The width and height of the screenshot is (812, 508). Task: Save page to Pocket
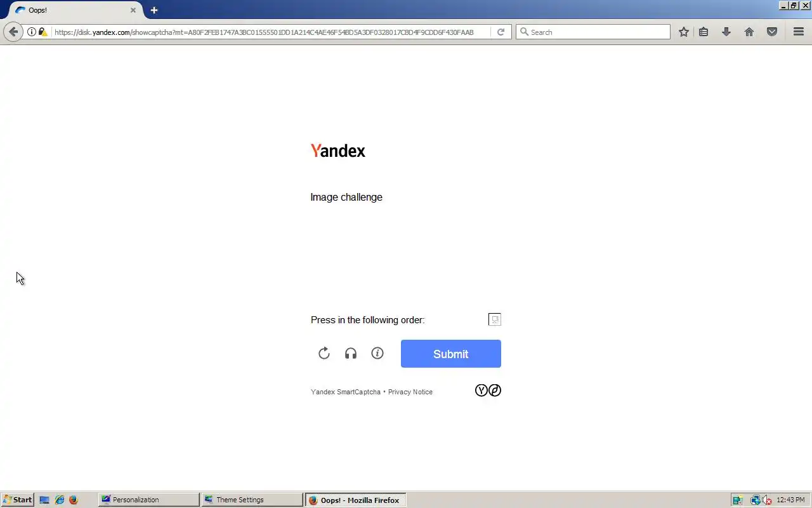(772, 32)
